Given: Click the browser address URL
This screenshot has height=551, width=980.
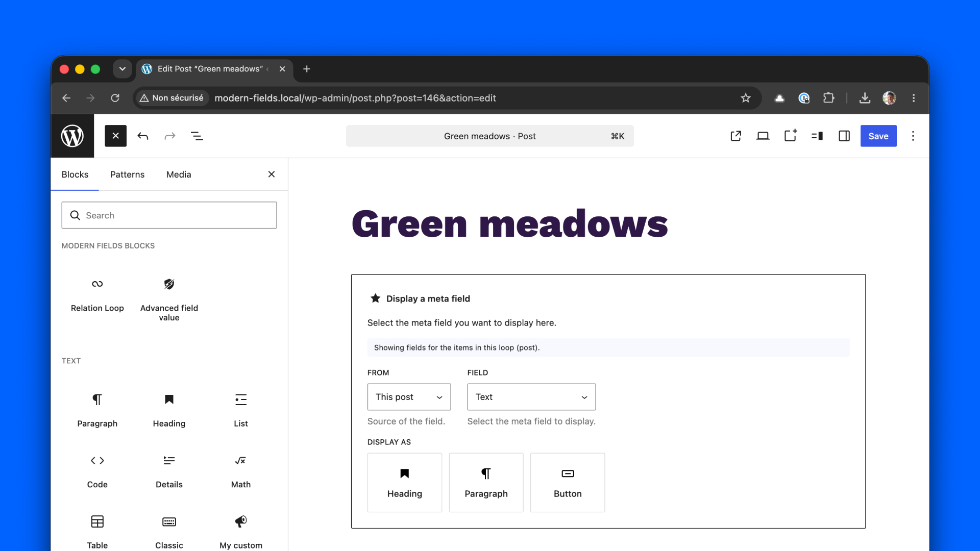Looking at the screenshot, I should [355, 98].
